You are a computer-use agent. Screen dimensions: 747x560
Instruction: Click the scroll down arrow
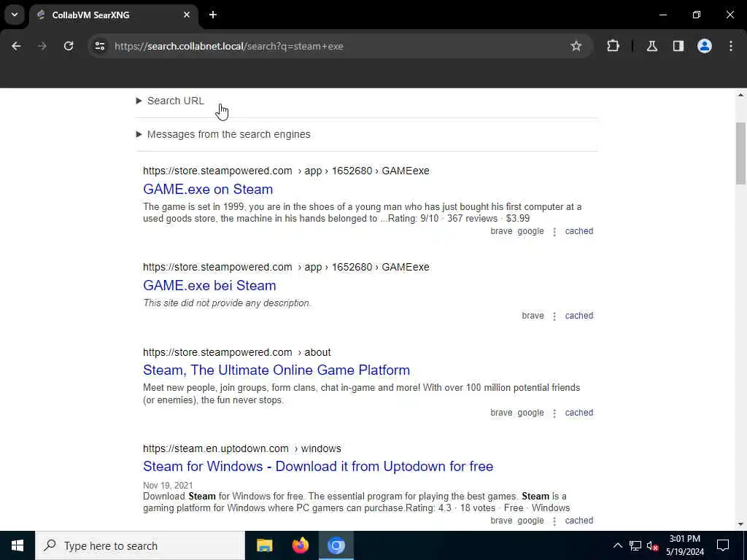(x=740, y=525)
